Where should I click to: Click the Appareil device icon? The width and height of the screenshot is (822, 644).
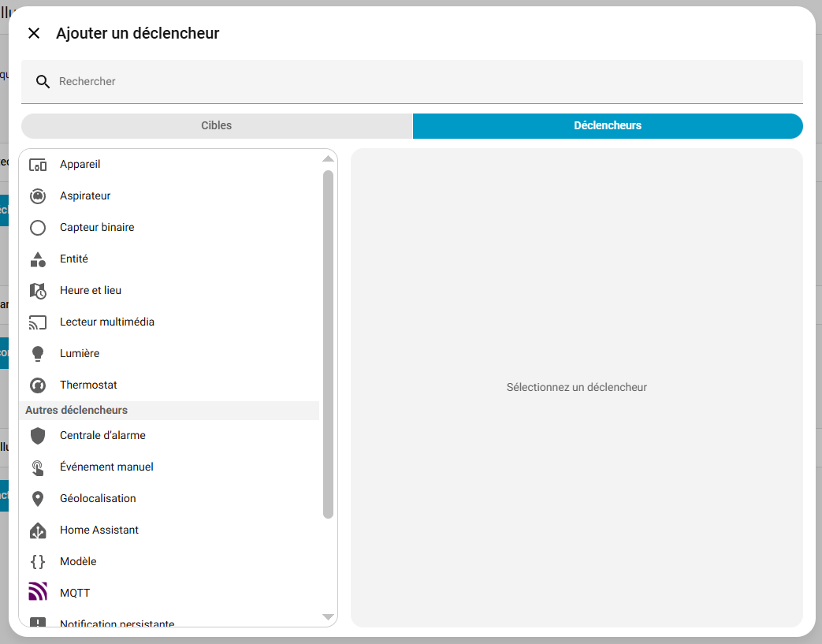[38, 165]
